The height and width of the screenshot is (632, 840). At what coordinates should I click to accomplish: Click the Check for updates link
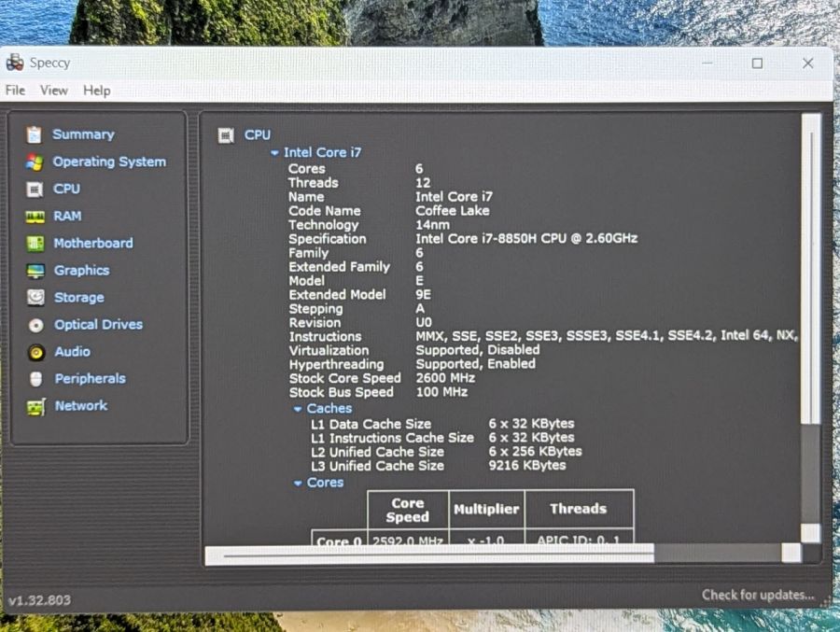[758, 595]
